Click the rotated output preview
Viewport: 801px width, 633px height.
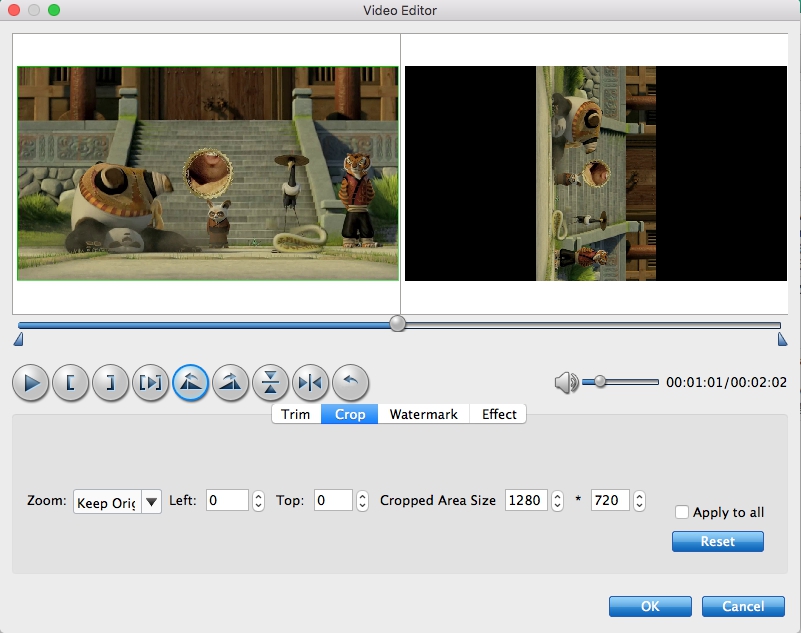click(596, 173)
